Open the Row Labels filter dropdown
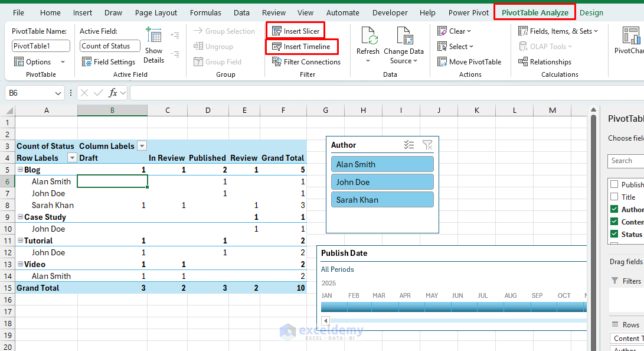 pos(72,158)
